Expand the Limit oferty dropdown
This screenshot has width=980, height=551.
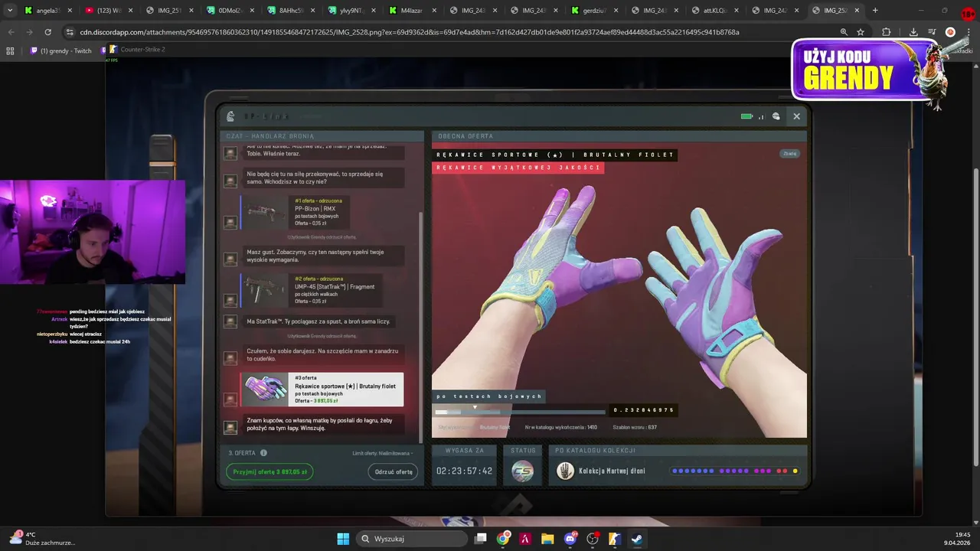coord(383,453)
